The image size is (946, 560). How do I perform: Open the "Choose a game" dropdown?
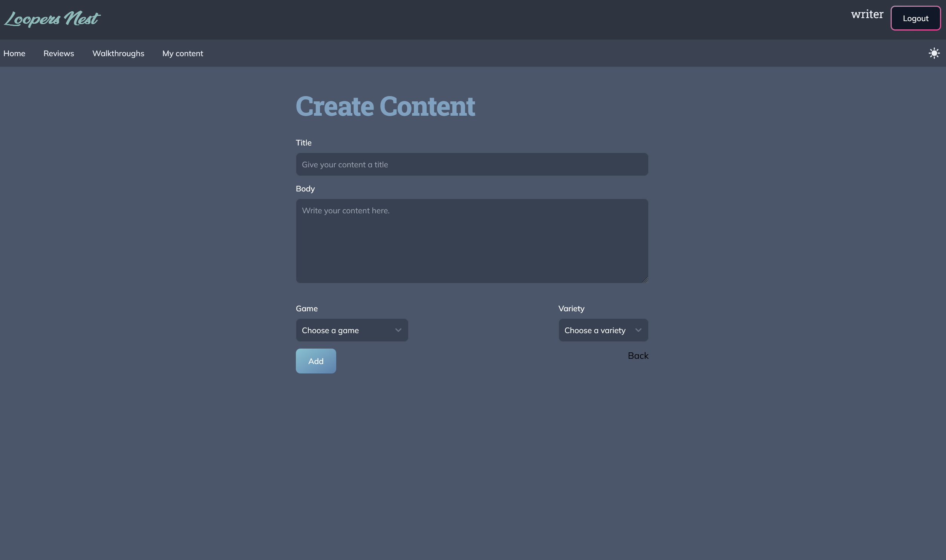(x=352, y=330)
